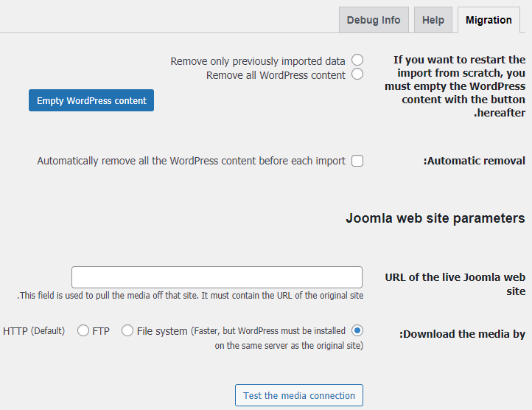Click the Download the media by label
The width and height of the screenshot is (532, 410).
click(462, 334)
